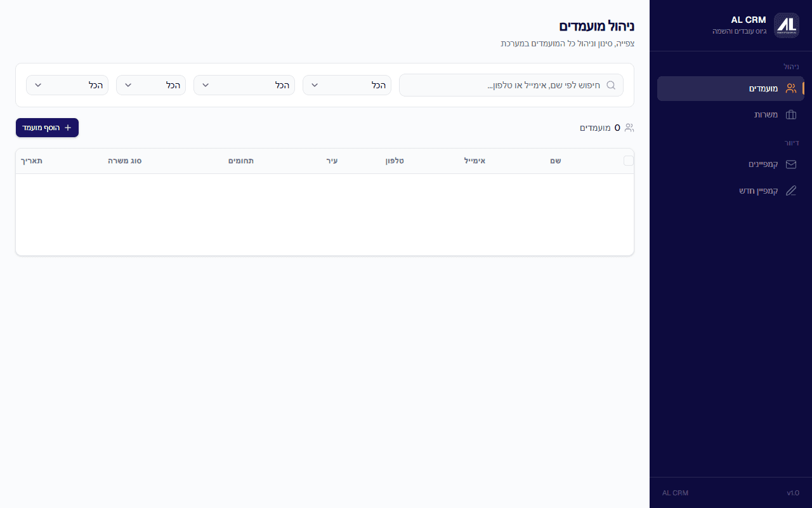Toggle the select-all checkbox in table header
This screenshot has height=508, width=812.
pos(629,161)
